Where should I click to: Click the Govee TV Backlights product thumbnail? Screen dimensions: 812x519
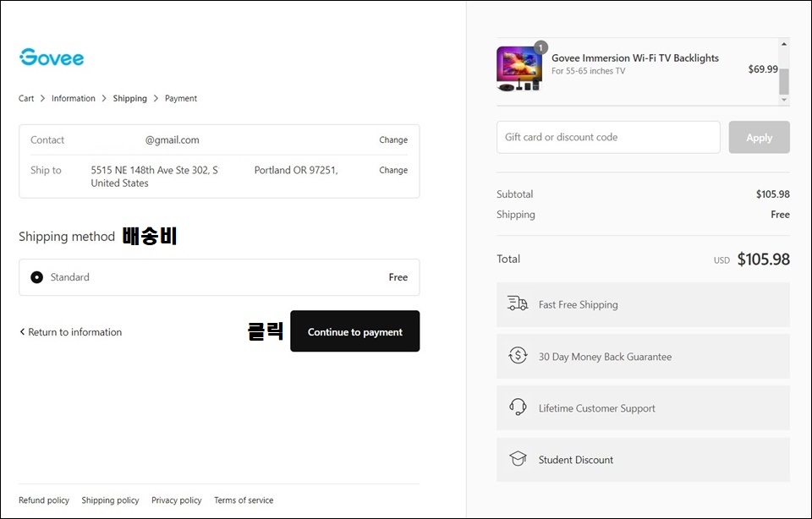519,68
